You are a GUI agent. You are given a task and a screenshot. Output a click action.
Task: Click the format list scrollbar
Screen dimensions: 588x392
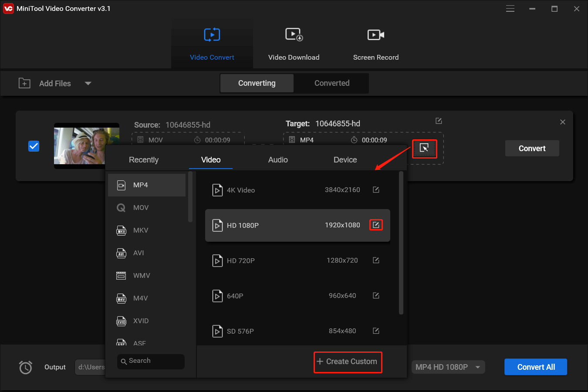click(190, 197)
